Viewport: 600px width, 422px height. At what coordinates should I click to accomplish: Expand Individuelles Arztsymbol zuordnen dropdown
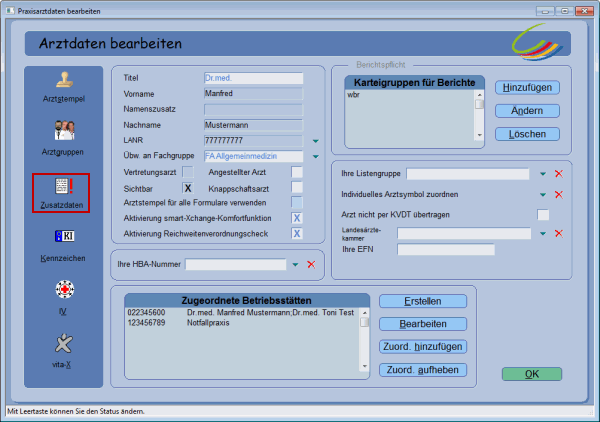(x=543, y=195)
